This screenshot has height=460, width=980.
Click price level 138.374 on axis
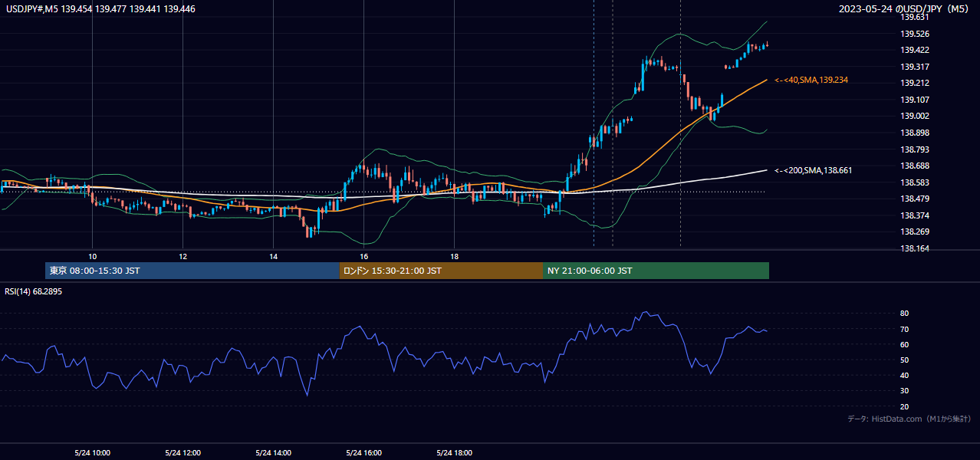tap(915, 215)
